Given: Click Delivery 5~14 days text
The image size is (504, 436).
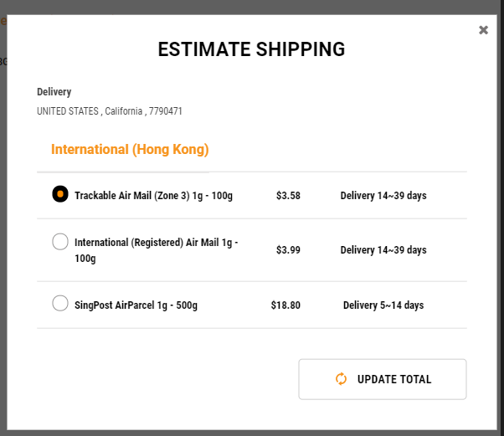Looking at the screenshot, I should click(383, 305).
